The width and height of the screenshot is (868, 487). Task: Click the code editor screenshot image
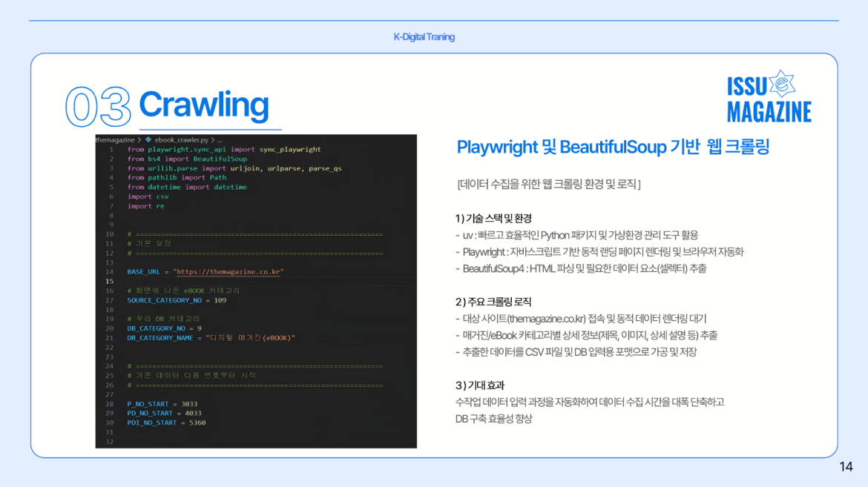coord(256,291)
